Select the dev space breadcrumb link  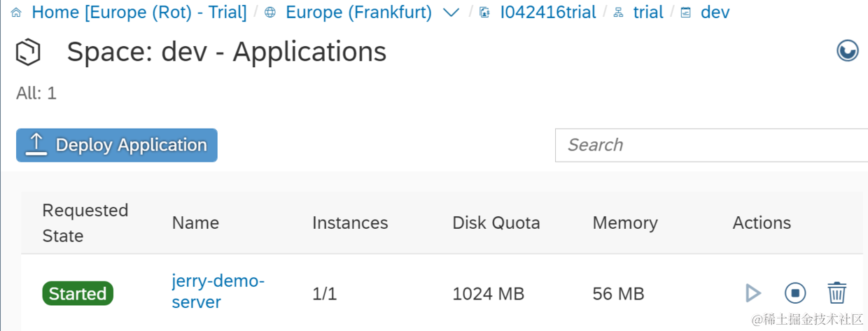pos(715,13)
